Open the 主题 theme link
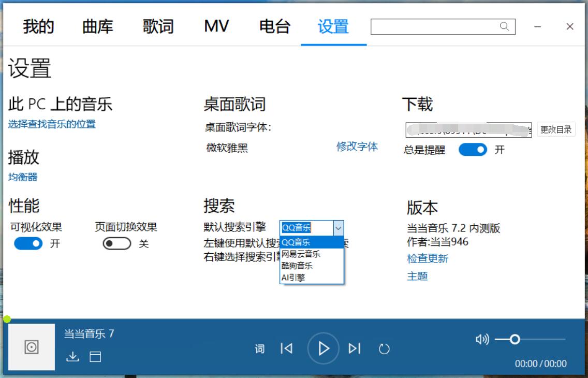The width and height of the screenshot is (588, 378). [417, 277]
